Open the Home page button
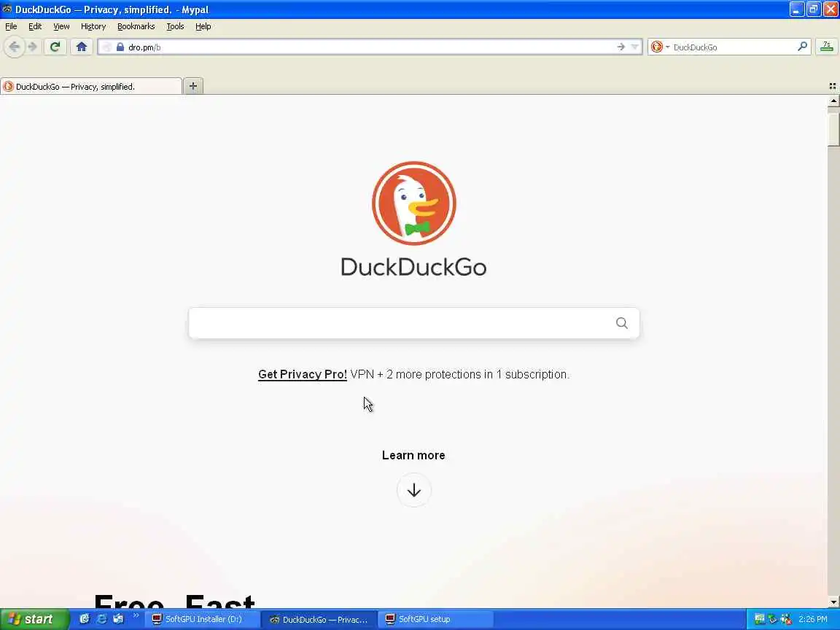840x630 pixels. [82, 47]
